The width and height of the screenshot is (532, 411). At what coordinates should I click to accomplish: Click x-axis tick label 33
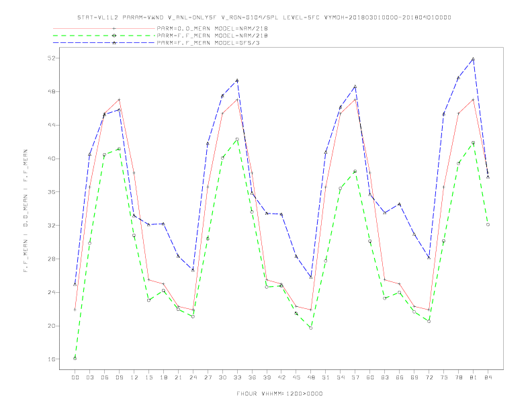237,377
